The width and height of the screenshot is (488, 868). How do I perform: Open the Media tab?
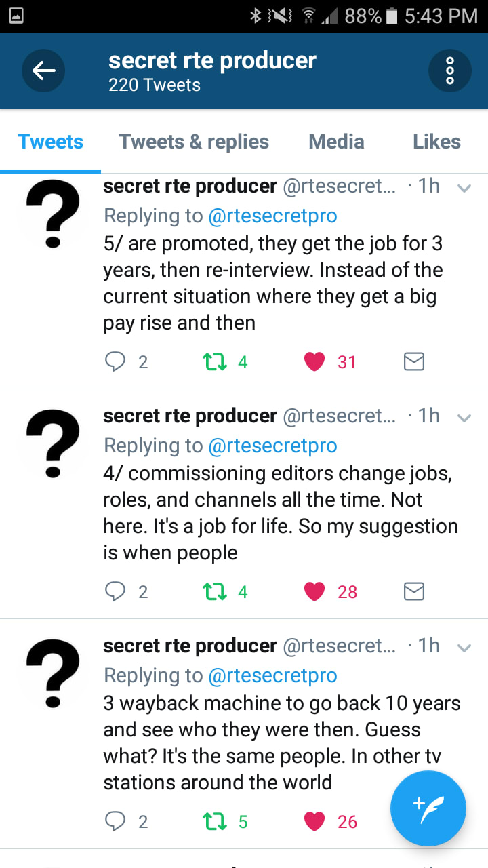(x=336, y=142)
